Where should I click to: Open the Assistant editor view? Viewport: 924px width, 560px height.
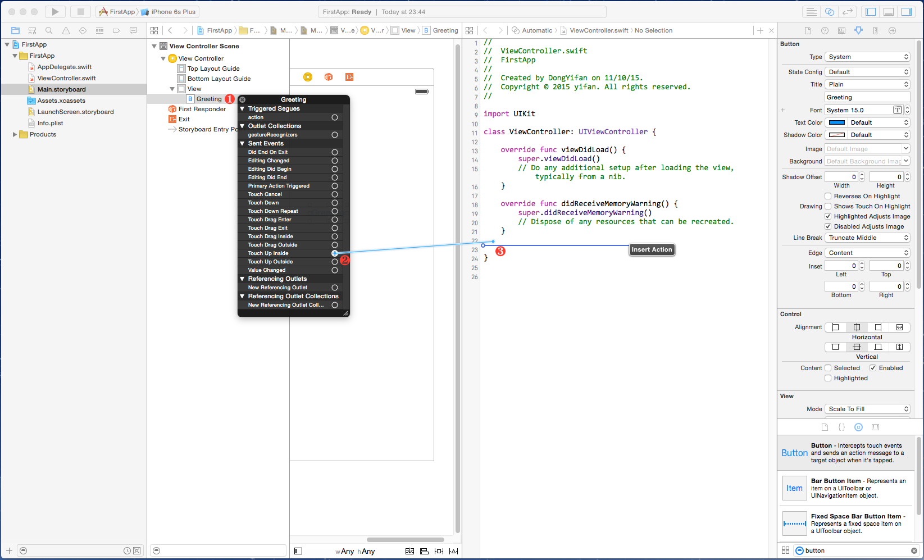[829, 12]
